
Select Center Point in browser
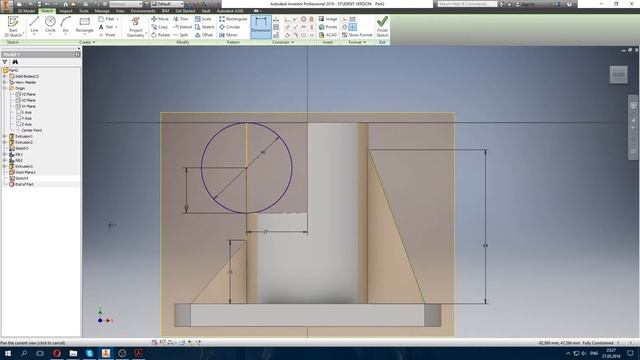point(29,130)
